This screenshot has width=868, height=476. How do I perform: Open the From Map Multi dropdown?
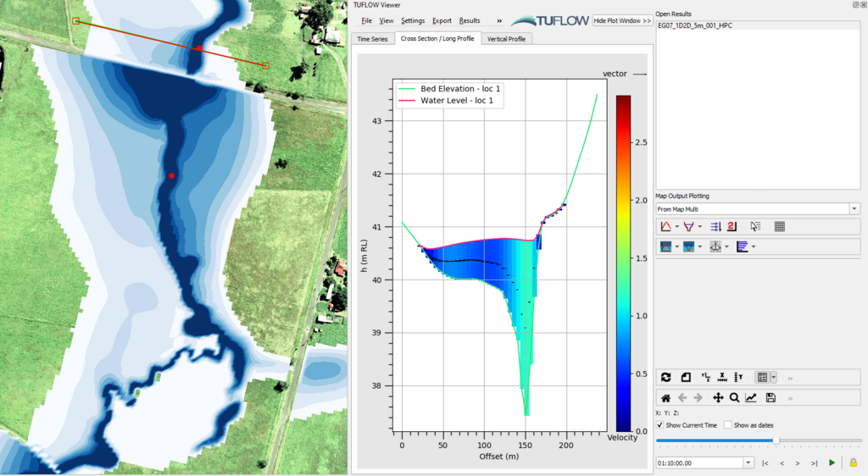point(854,208)
